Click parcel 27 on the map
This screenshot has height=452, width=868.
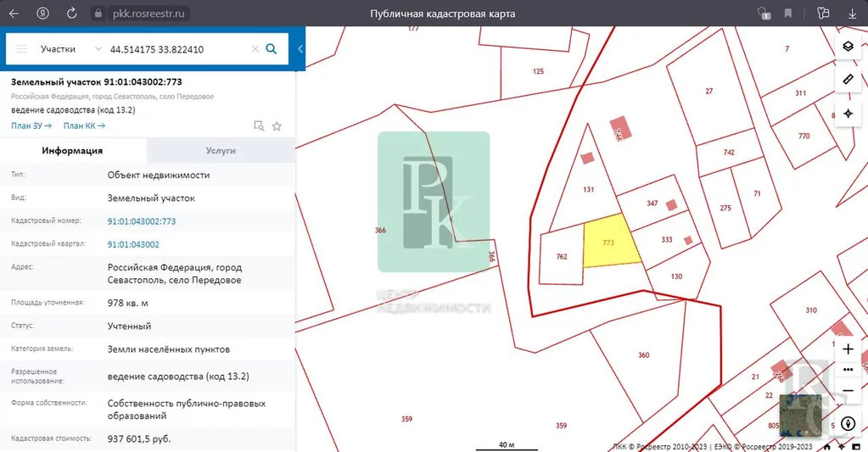(709, 91)
